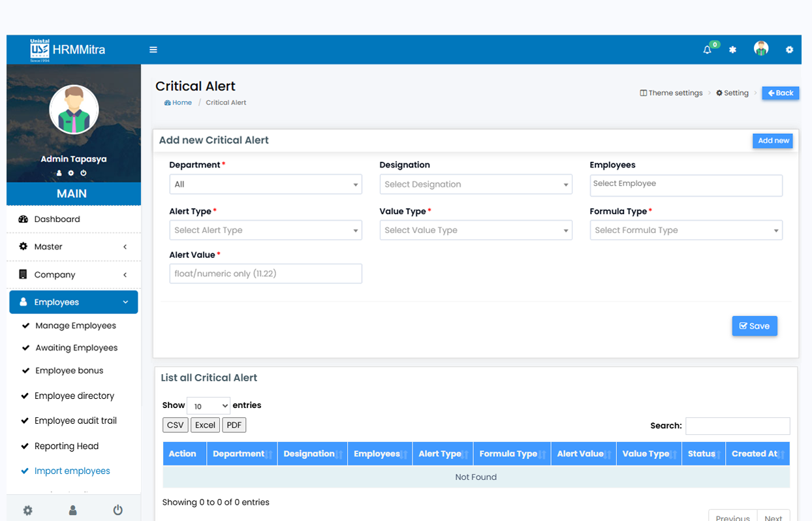Screen dimensions: 812x521
Task: Click the power icon at sidebar bottom
Action: [117, 510]
